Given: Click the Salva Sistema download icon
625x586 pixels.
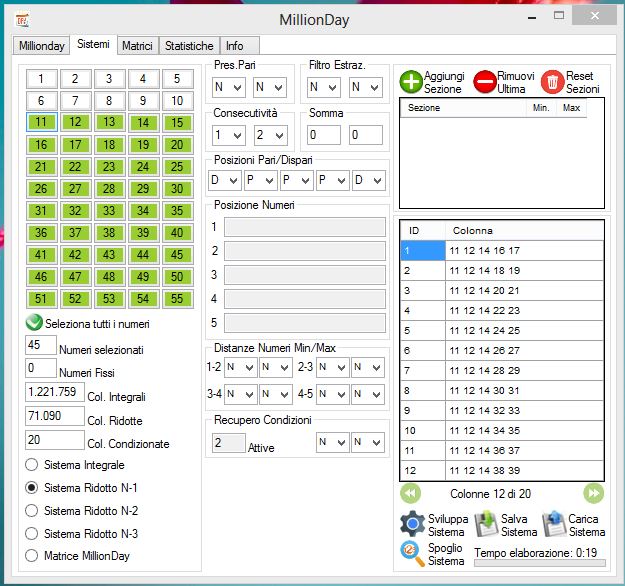Looking at the screenshot, I should (486, 524).
